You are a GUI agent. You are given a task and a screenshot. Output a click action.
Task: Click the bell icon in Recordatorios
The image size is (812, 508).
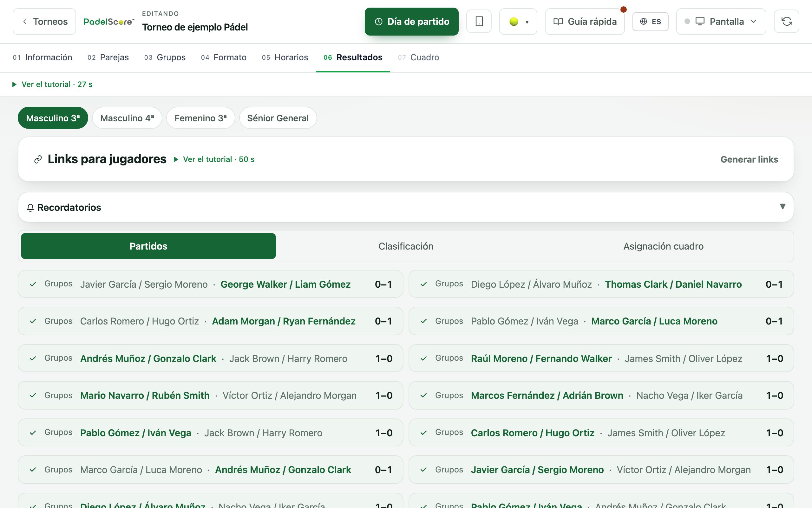click(30, 208)
